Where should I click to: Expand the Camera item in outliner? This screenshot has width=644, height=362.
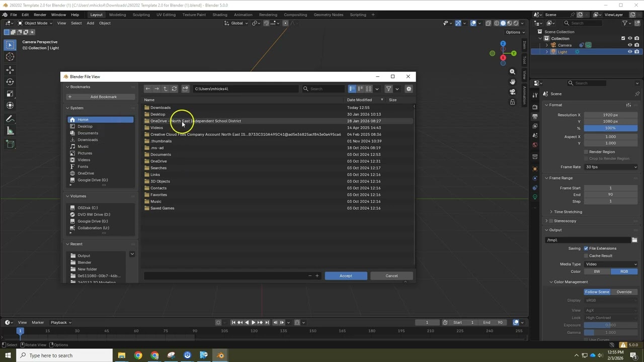point(547,45)
